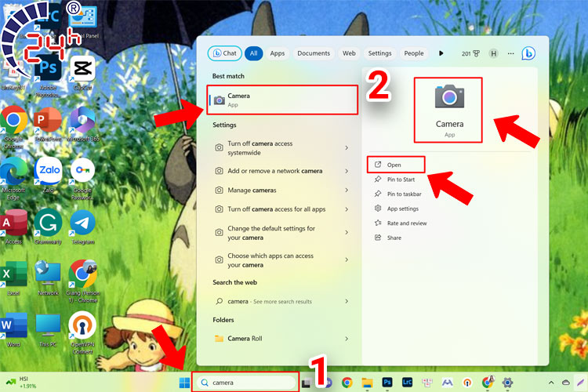The width and height of the screenshot is (588, 392).
Task: Open Settings gear on the taskbar
Action: point(507,383)
